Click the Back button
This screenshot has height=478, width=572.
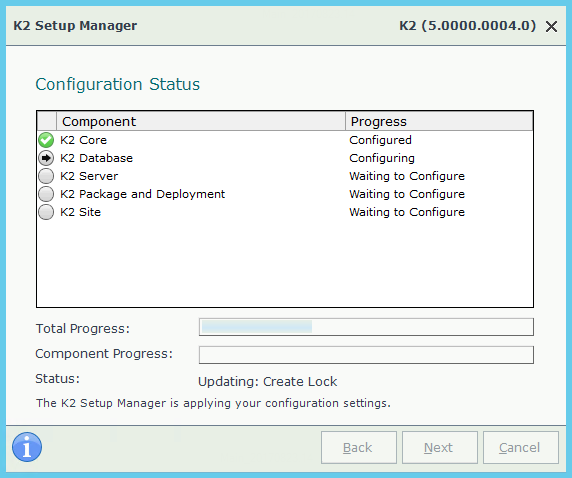[x=359, y=448]
